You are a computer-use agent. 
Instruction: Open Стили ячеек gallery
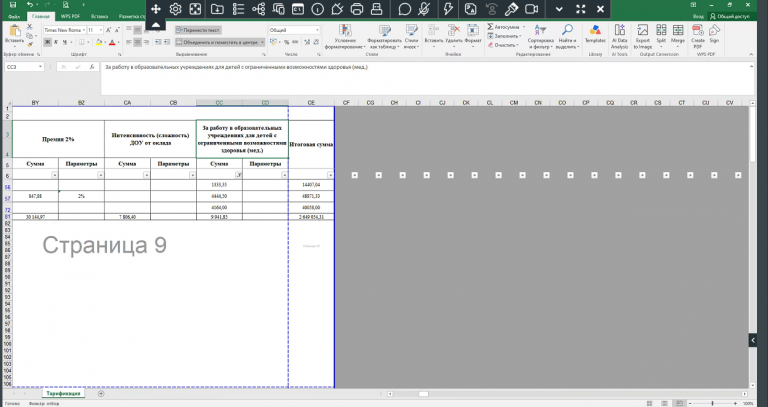pos(411,36)
